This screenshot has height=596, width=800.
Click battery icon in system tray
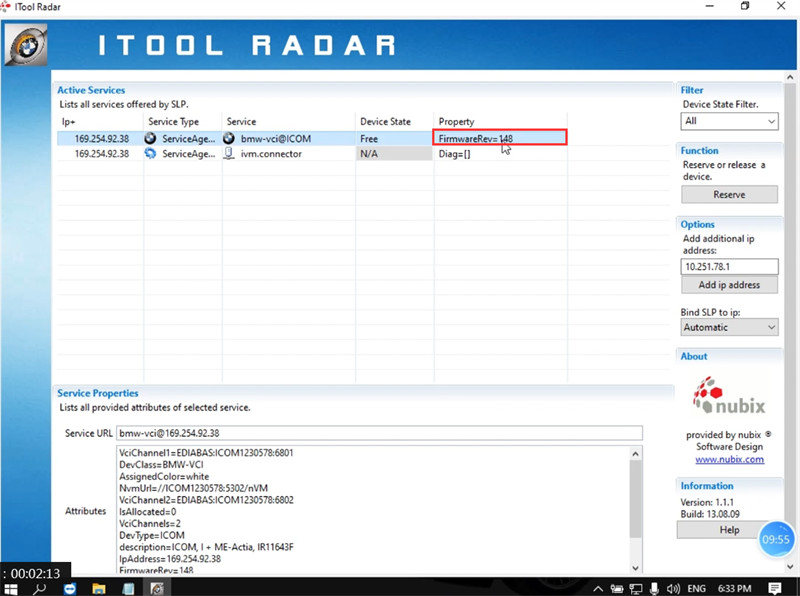coord(617,589)
